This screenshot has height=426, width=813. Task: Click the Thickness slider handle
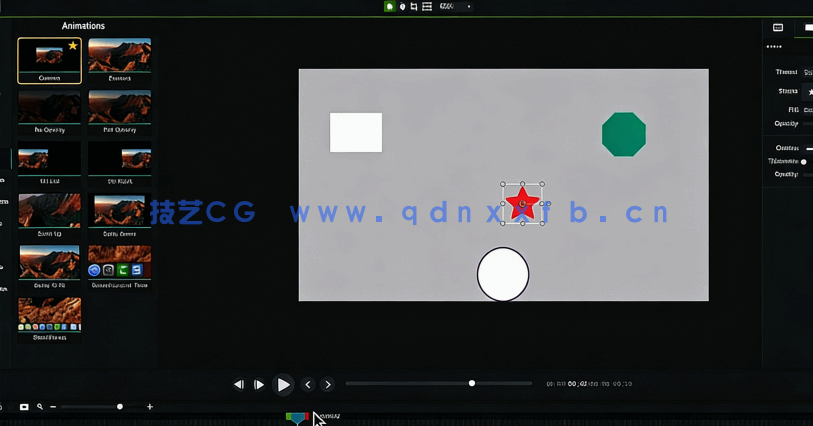pos(804,162)
